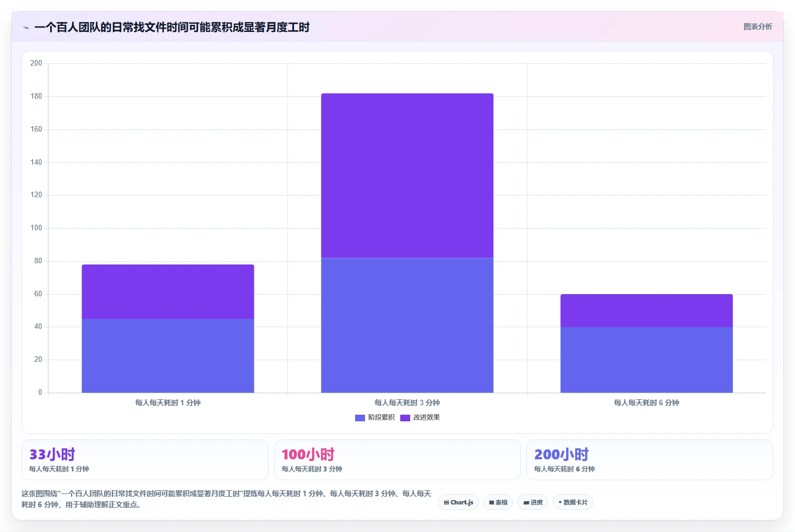
Task: Click the blue bar segment for 每人每天耗时 3 分钟
Action: click(407, 325)
